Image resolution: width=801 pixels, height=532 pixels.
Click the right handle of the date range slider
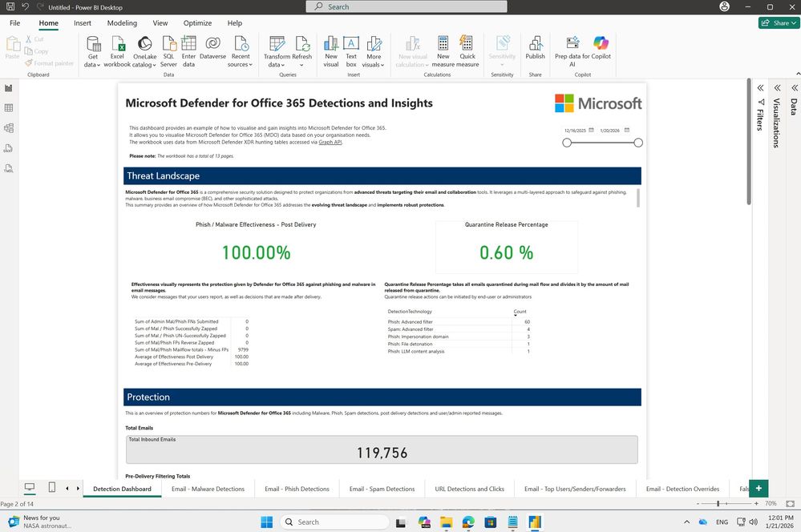click(638, 143)
